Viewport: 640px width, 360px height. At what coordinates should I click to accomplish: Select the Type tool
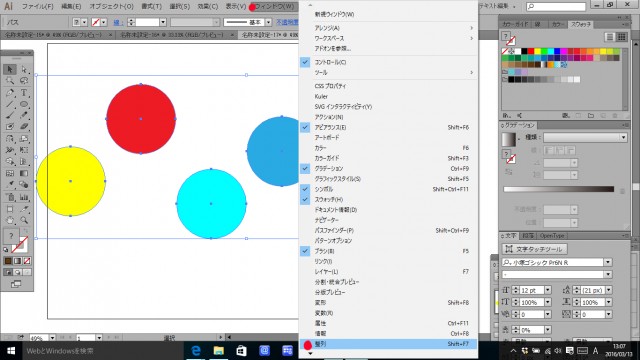coord(24,93)
